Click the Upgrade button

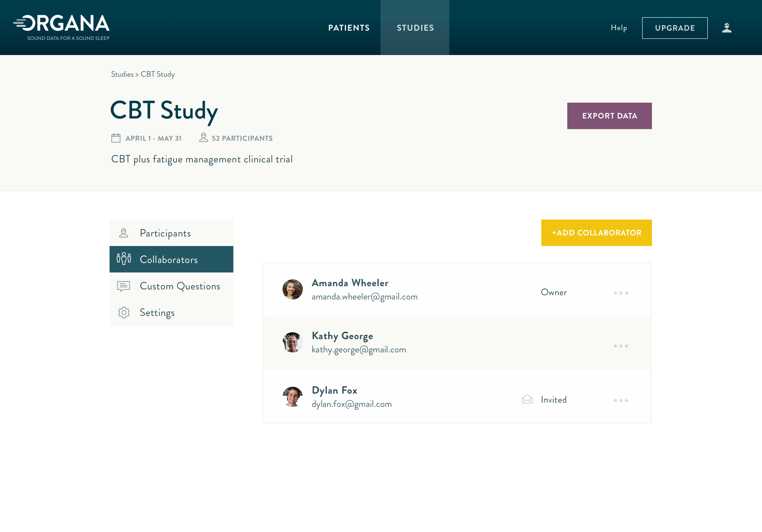tap(675, 28)
